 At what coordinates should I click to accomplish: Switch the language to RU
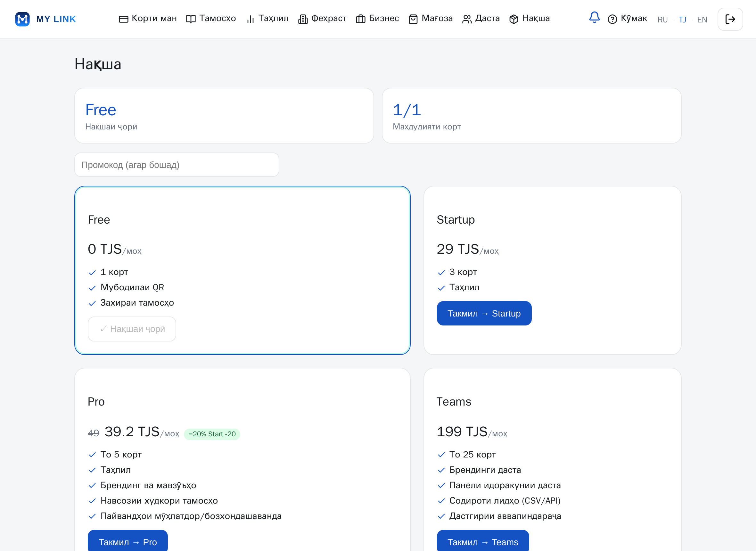click(662, 20)
